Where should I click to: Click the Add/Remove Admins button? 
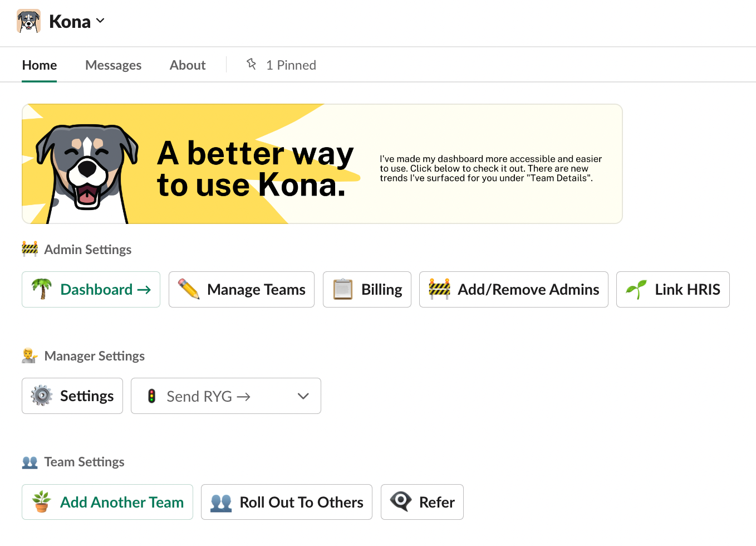coord(513,289)
